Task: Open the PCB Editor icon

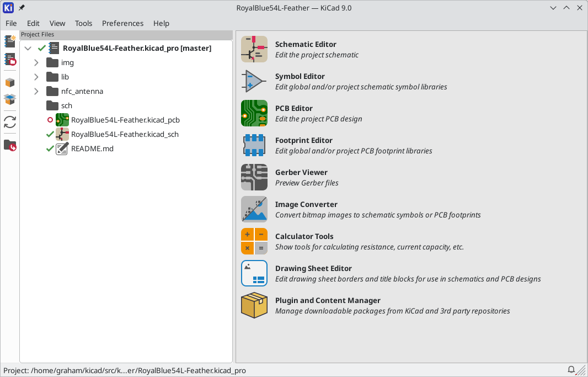Action: coord(254,113)
